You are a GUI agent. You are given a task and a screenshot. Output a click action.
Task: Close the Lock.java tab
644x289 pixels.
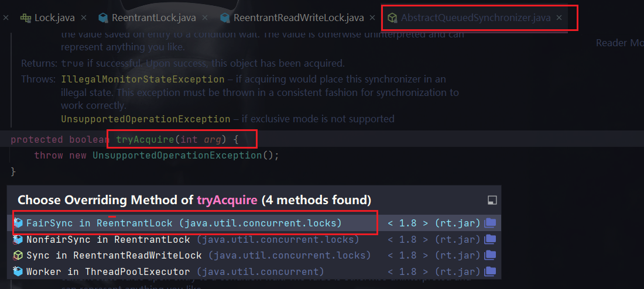pos(84,18)
